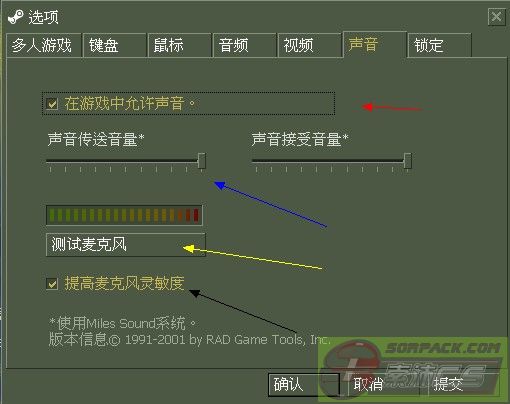This screenshot has height=404, width=510.
Task: Click the microphone level meter bar
Action: pyautogui.click(x=124, y=215)
